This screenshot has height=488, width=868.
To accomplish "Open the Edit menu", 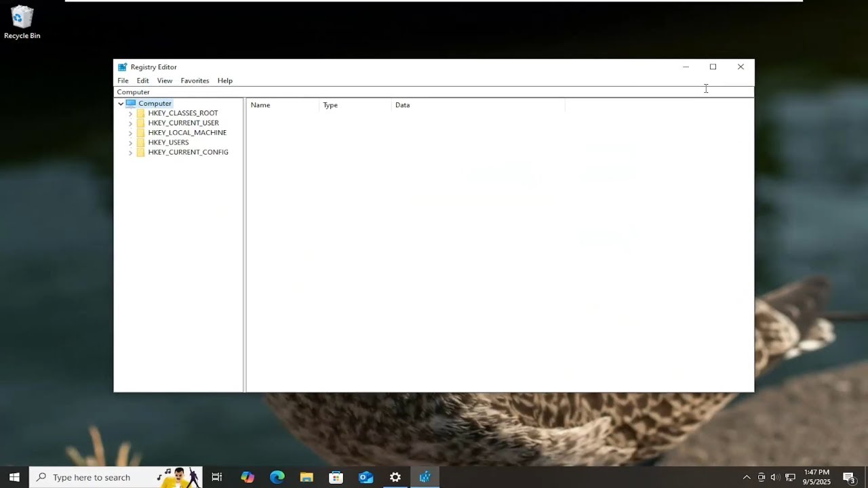I will (142, 81).
